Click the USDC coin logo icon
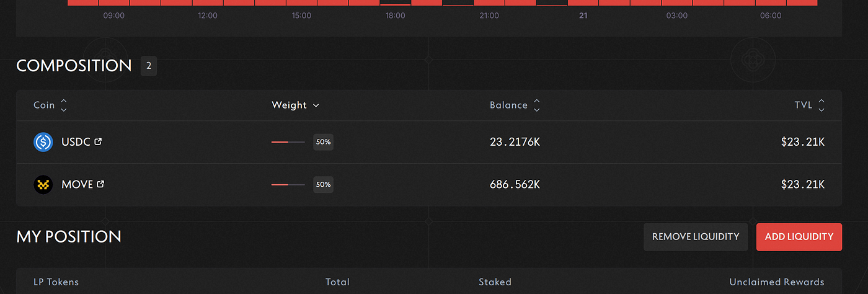 [43, 142]
